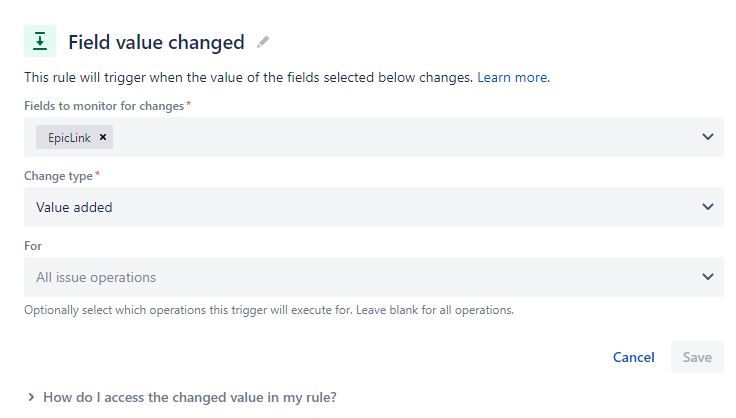Expand the Change type dropdown chevron
736x418 pixels.
pyautogui.click(x=708, y=207)
